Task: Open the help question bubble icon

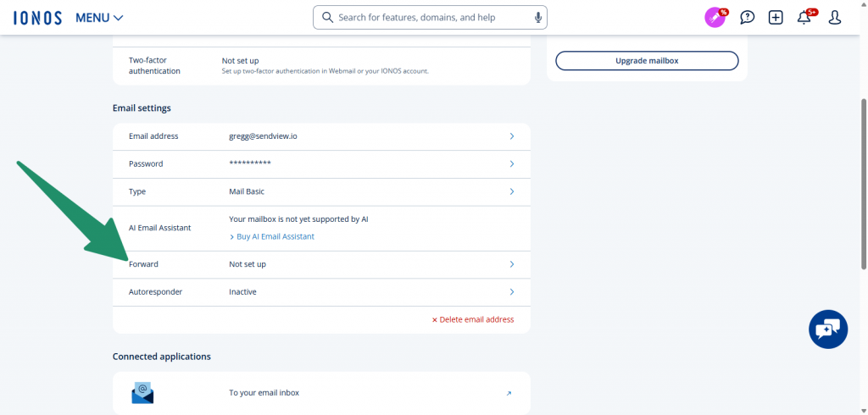Action: pos(748,18)
